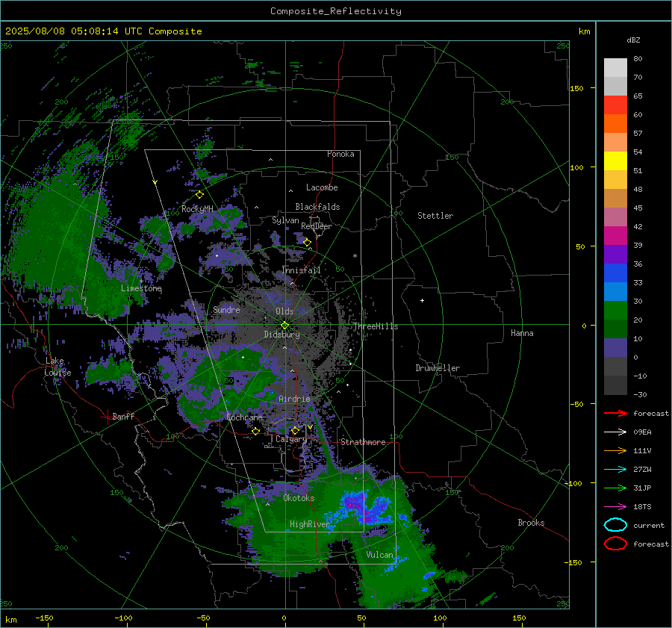The image size is (672, 628).
Task: Click the green 31JP arrow icon
Action: tap(615, 488)
